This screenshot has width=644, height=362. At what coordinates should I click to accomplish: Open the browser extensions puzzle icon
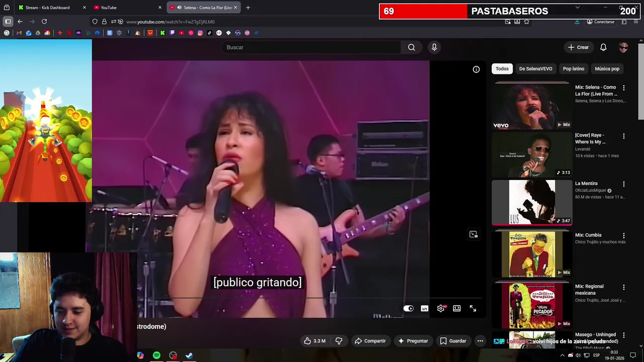coord(624,22)
